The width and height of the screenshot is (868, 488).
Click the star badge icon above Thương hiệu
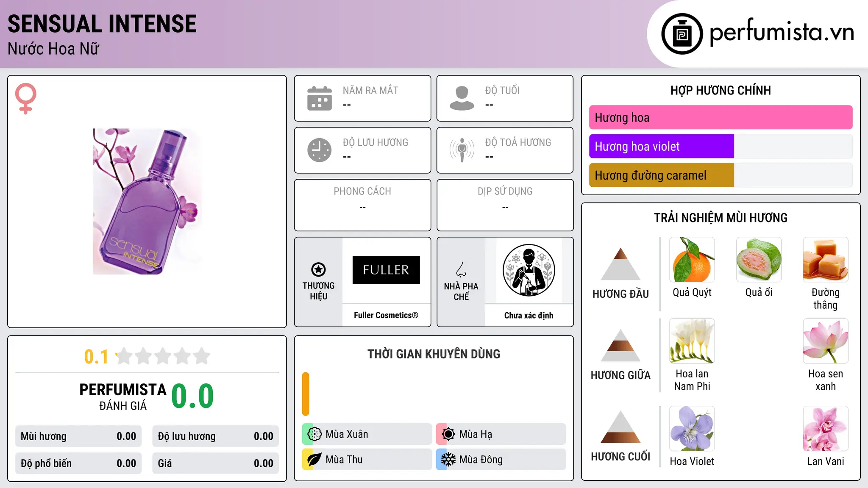318,269
